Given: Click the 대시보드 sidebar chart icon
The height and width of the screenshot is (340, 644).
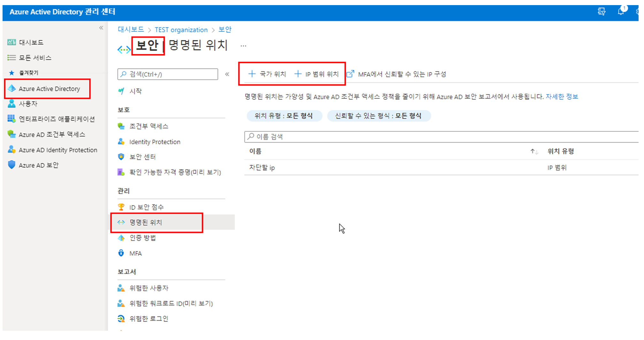Looking at the screenshot, I should [11, 42].
